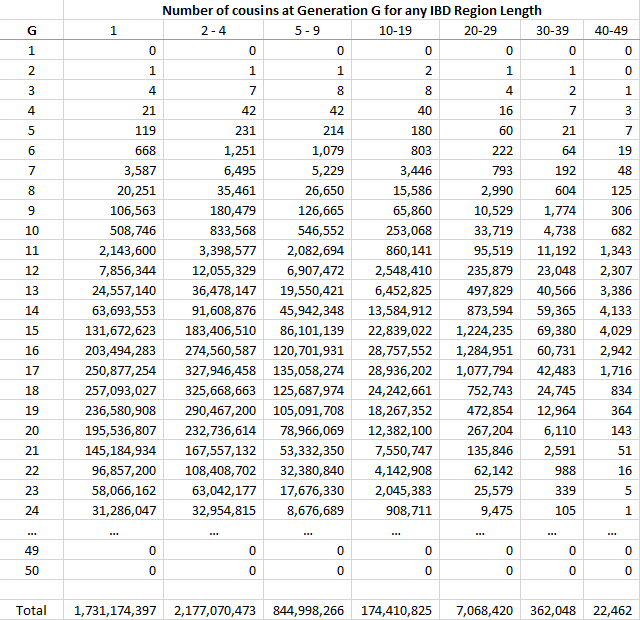Screen dimensions: 640x620
Task: Click the cell containing 508,746
Action: [x=113, y=230]
